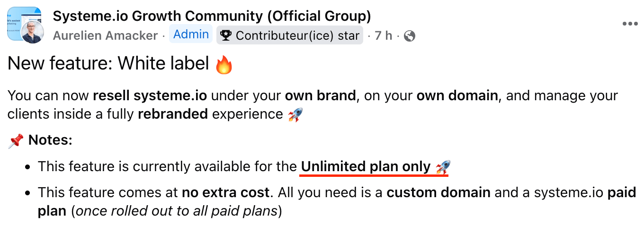644x226 pixels.
Task: Open Aurelien Amacker's profile name link
Action: 105,36
